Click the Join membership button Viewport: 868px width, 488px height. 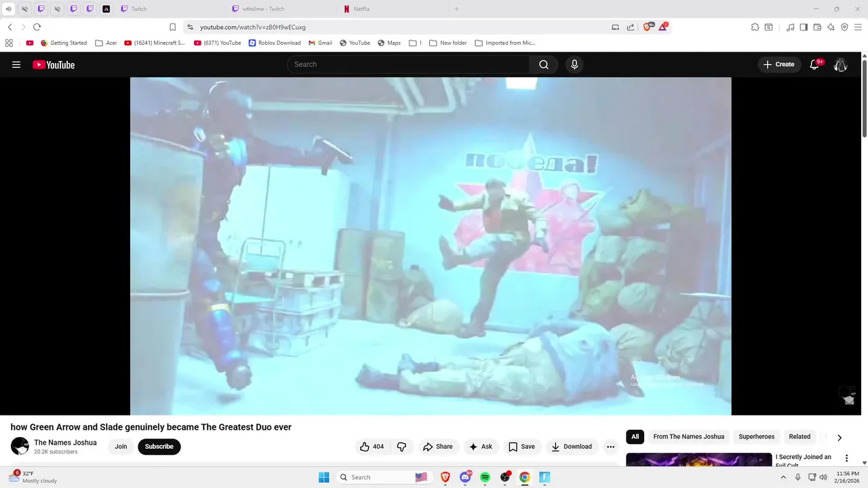click(121, 447)
